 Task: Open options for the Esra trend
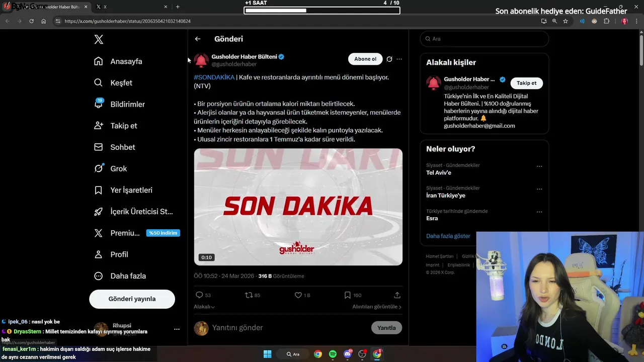(539, 212)
